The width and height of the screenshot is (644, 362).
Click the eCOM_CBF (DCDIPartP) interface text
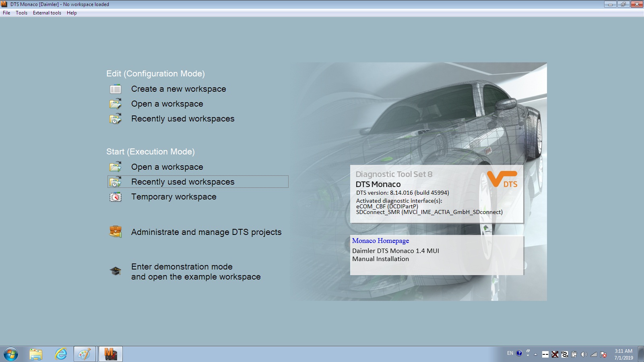387,206
